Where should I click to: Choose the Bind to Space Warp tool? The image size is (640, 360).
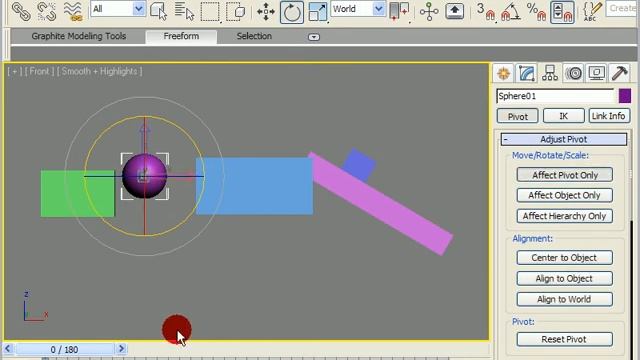[x=73, y=11]
